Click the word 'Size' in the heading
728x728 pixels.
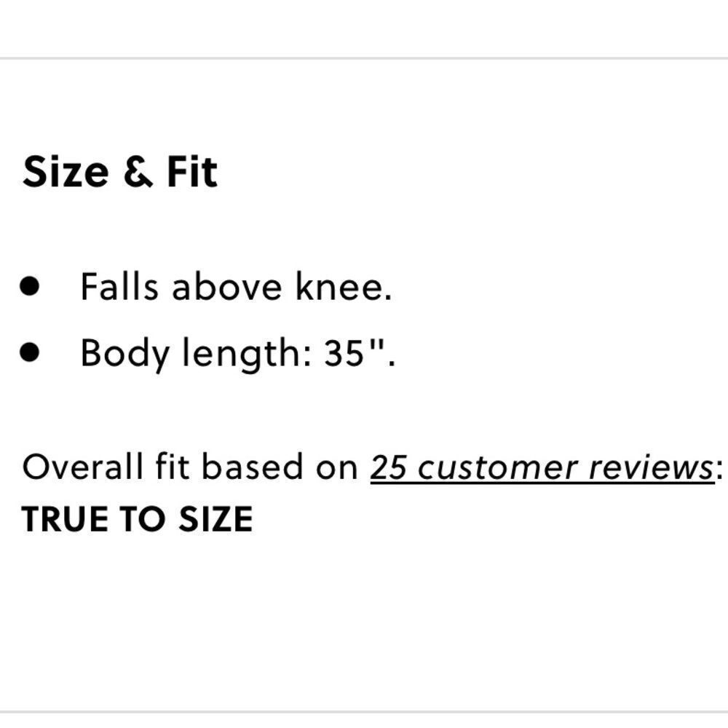[66, 173]
